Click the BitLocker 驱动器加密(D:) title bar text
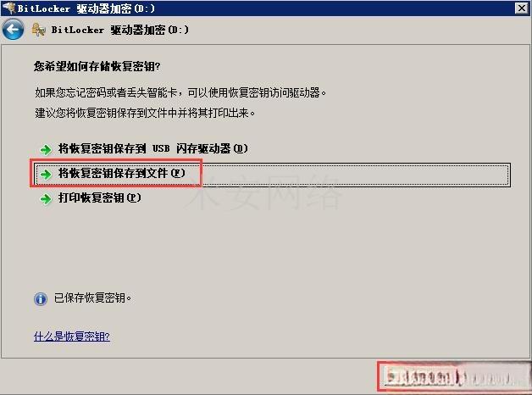532x395 pixels. tap(86, 8)
